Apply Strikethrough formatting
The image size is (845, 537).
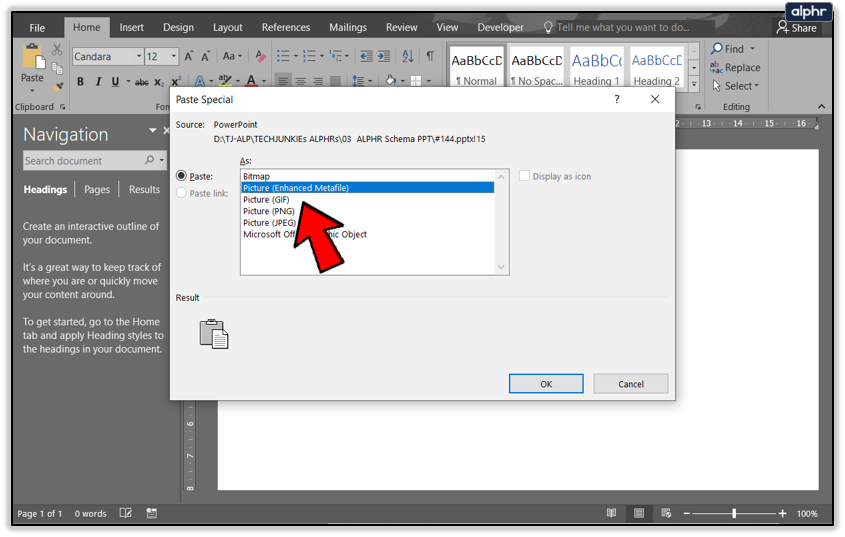pos(141,82)
